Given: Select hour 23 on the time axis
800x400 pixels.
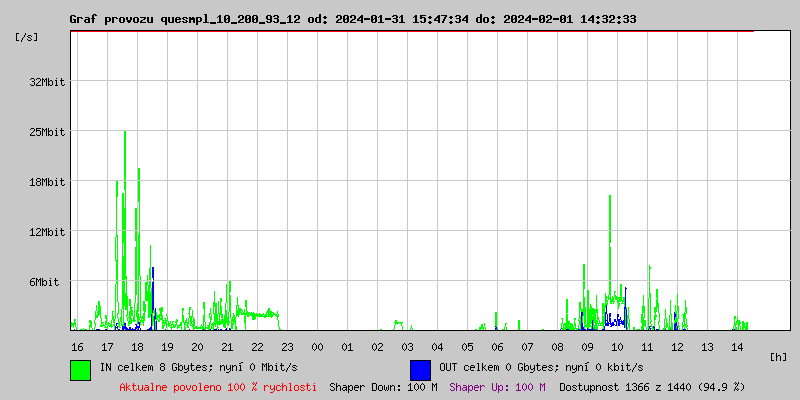Looking at the screenshot, I should pyautogui.click(x=287, y=347).
